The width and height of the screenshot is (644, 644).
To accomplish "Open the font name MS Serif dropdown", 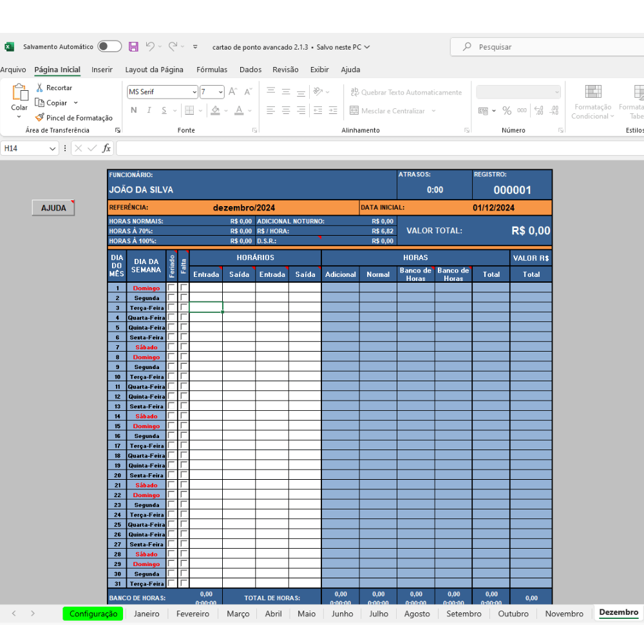I will (x=194, y=92).
